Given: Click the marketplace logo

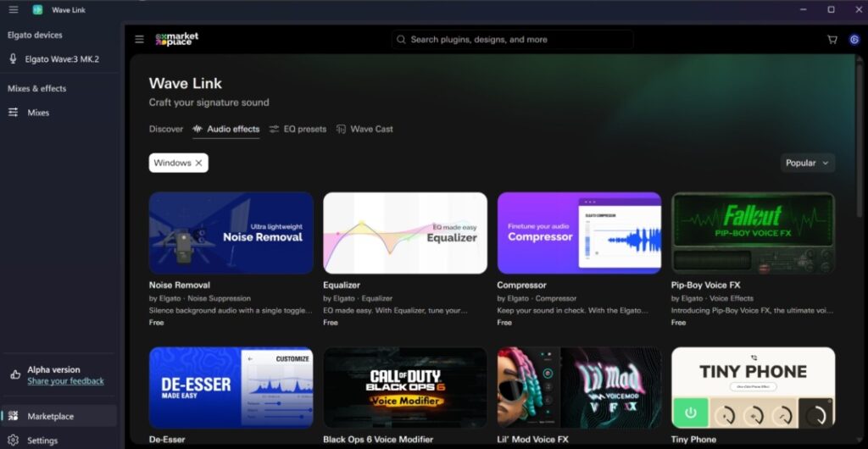Looking at the screenshot, I should point(176,39).
